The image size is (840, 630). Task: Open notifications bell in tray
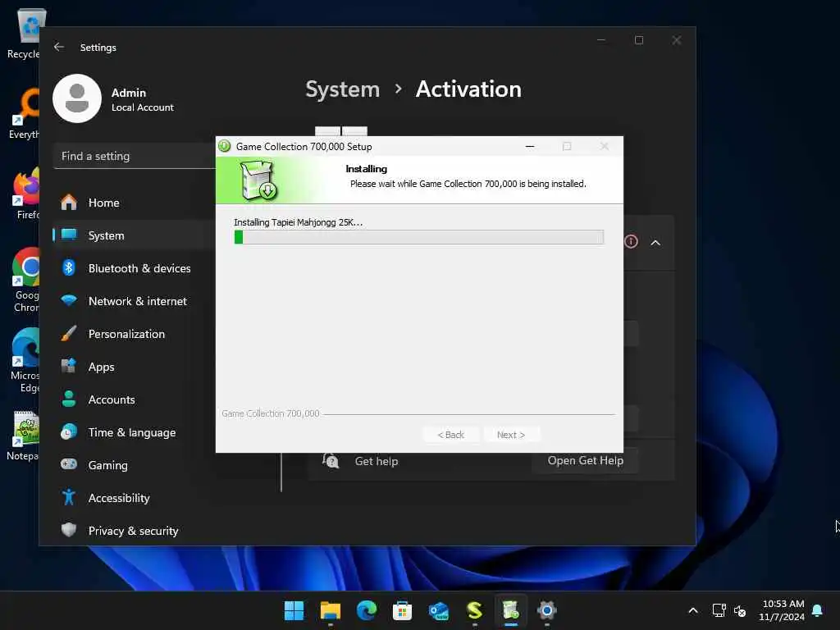pyautogui.click(x=818, y=610)
